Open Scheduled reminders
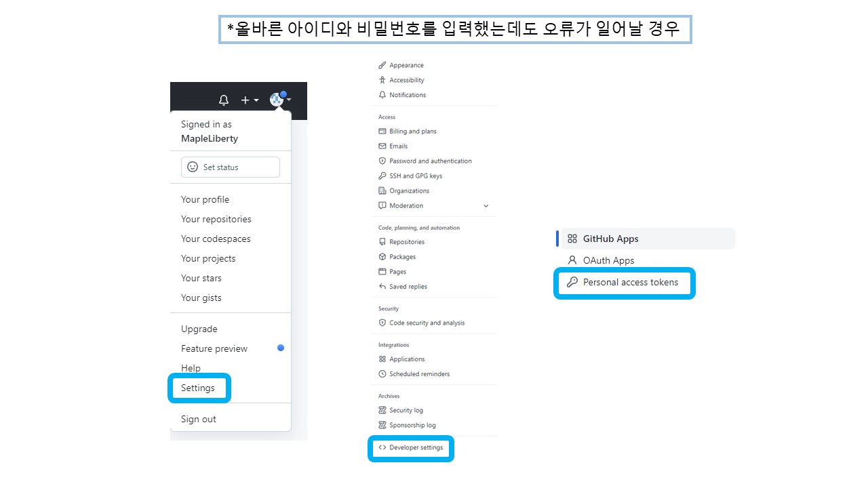The width and height of the screenshot is (868, 488). tap(420, 374)
